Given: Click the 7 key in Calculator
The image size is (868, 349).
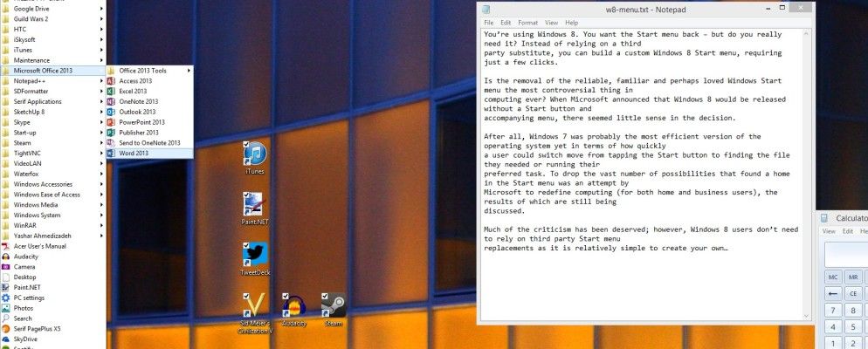Looking at the screenshot, I should pos(833,311).
